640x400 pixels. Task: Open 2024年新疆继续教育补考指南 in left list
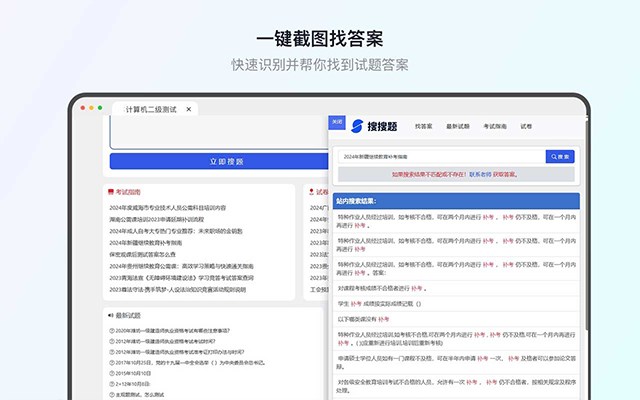point(145,243)
